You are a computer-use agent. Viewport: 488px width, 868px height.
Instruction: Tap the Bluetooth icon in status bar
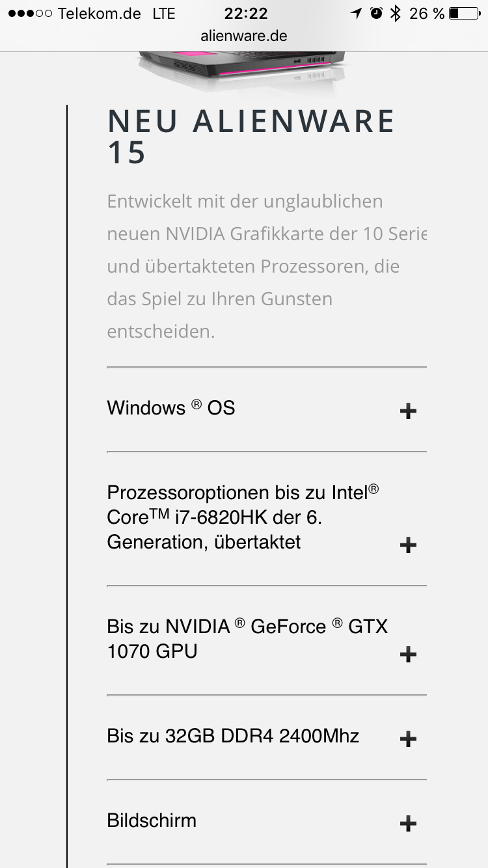[395, 13]
